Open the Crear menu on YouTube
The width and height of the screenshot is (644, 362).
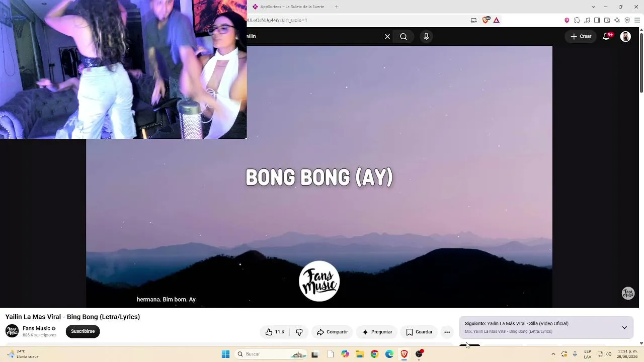coord(581,37)
